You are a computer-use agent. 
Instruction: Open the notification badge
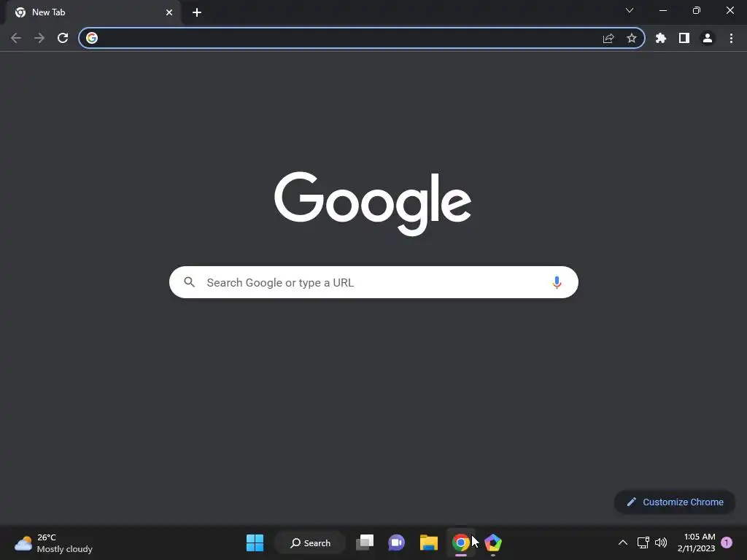pos(727,542)
